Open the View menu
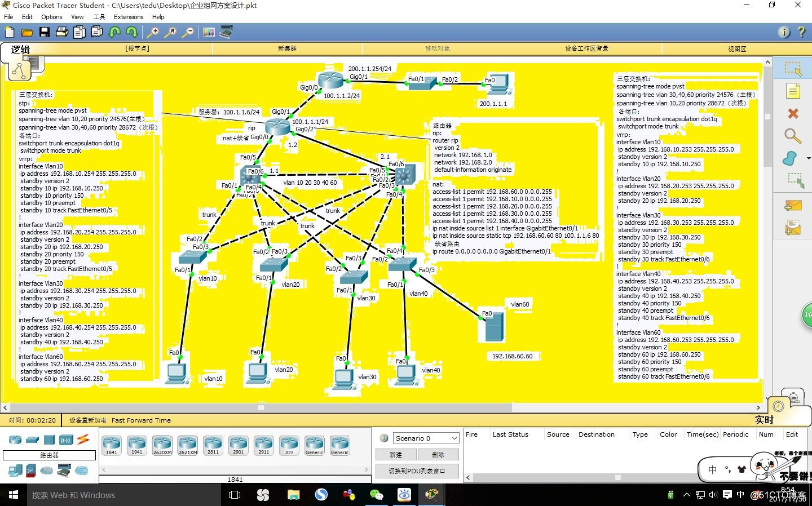 click(77, 17)
